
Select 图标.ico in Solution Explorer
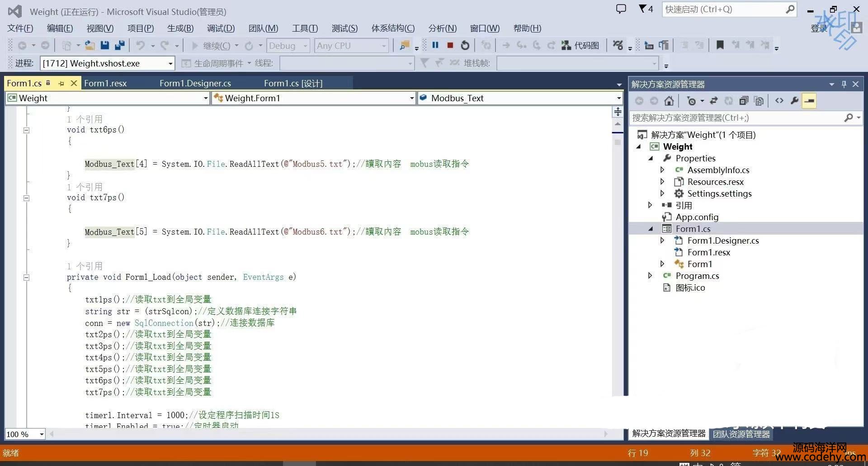click(x=690, y=287)
